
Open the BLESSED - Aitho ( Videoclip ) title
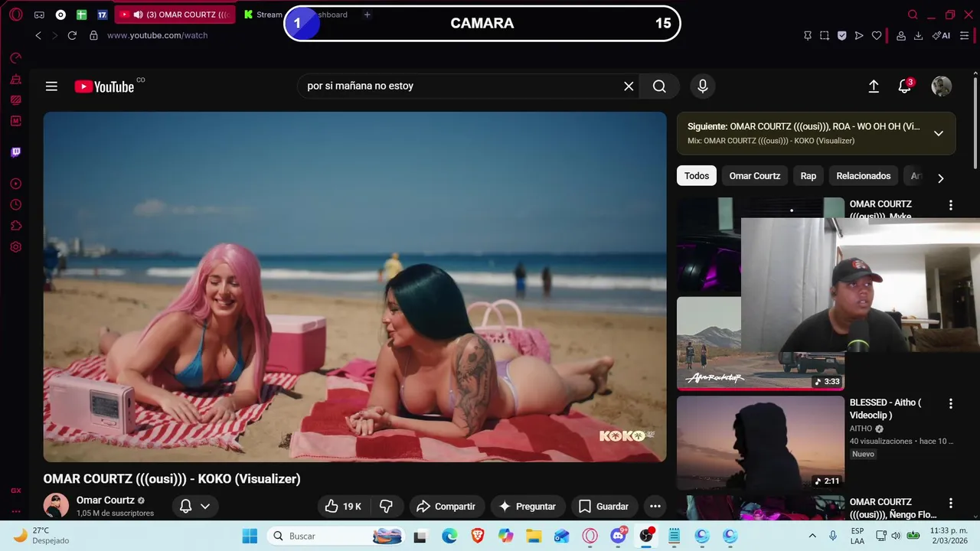[885, 409]
